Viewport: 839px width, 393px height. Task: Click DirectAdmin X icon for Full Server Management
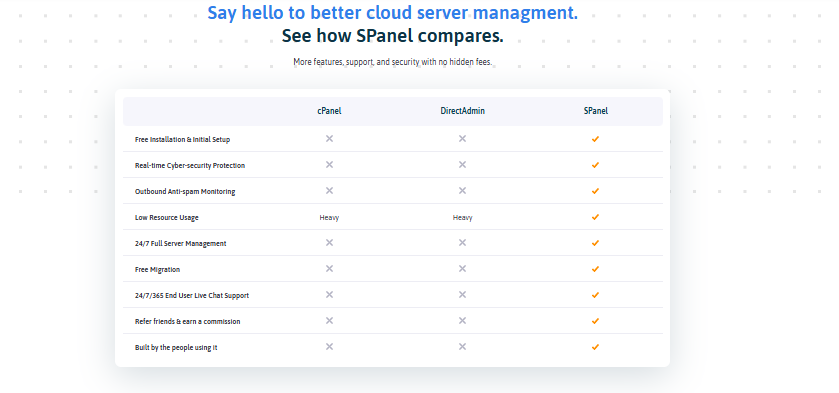[x=462, y=243]
